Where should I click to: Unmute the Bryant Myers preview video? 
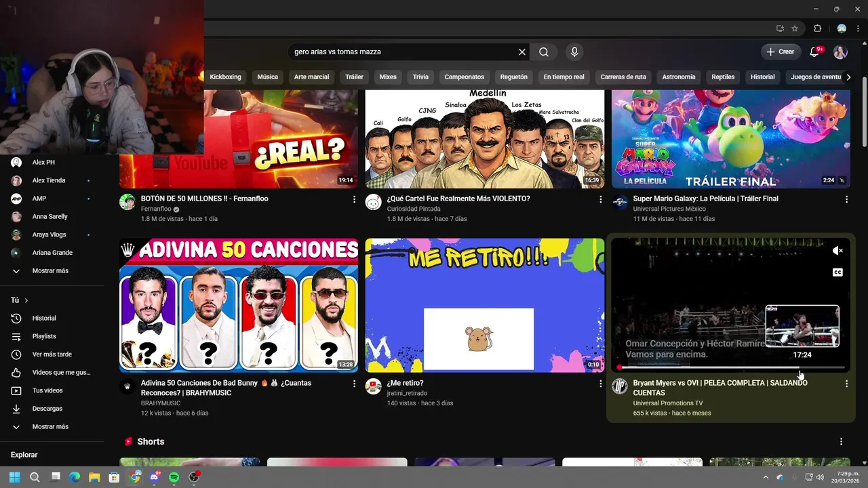pos(837,251)
